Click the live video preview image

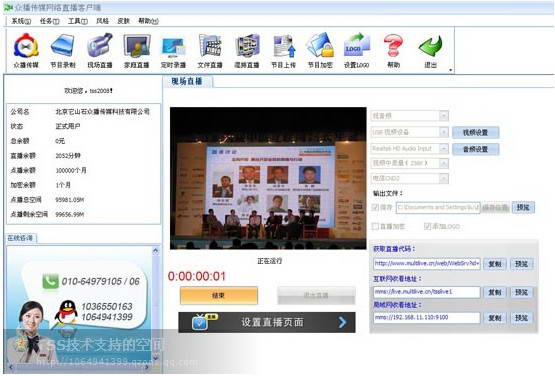(268, 178)
